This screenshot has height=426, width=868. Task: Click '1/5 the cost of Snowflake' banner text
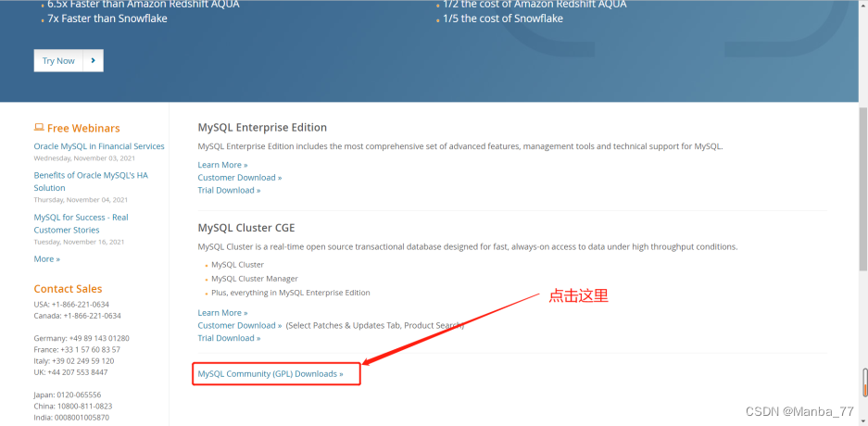pos(503,19)
